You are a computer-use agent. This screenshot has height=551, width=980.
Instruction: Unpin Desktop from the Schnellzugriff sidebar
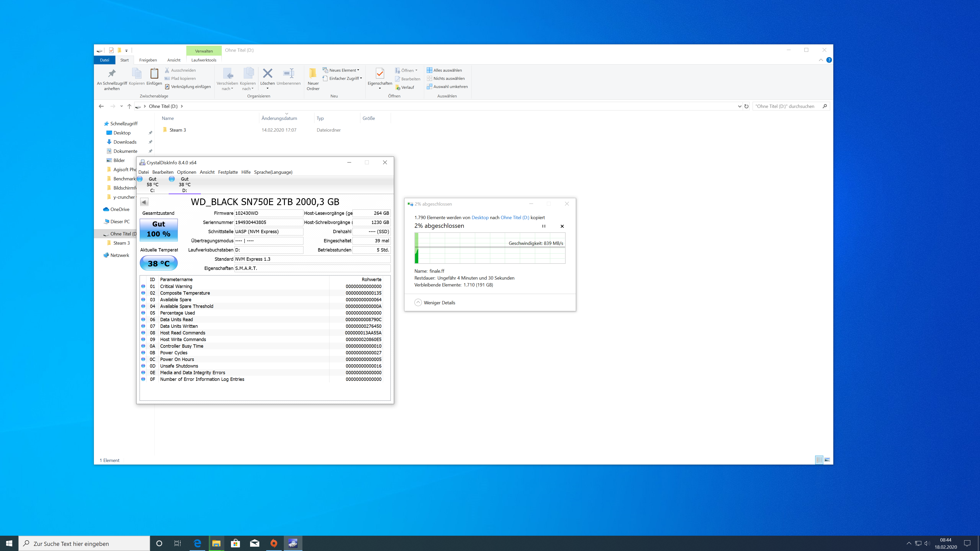(151, 133)
